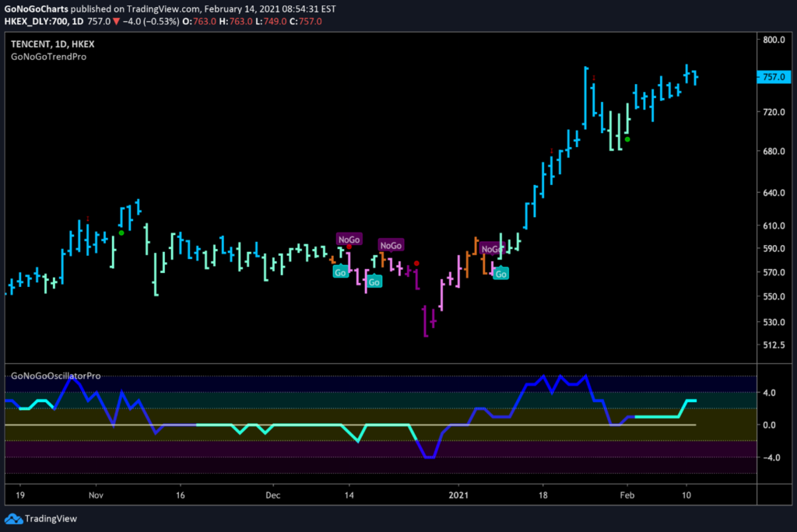This screenshot has height=532, width=797.
Task: Click the C:757.0 close price value
Action: coord(306,21)
